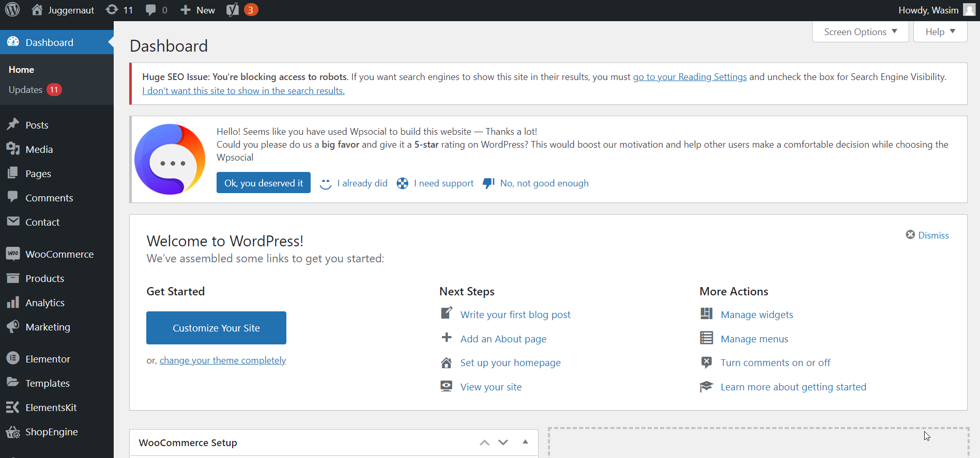
Task: Click the ShopEngine basket icon
Action: [13, 432]
